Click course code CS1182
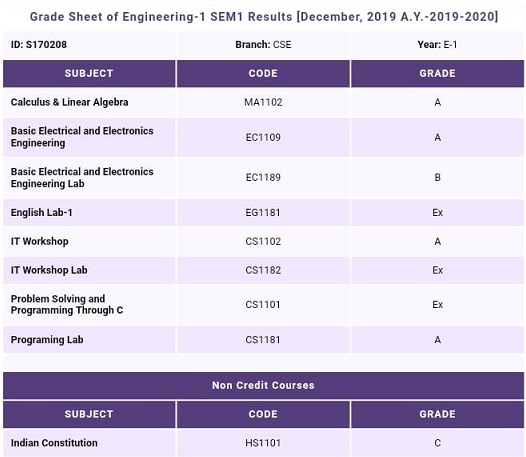The height and width of the screenshot is (457, 526). 263,270
